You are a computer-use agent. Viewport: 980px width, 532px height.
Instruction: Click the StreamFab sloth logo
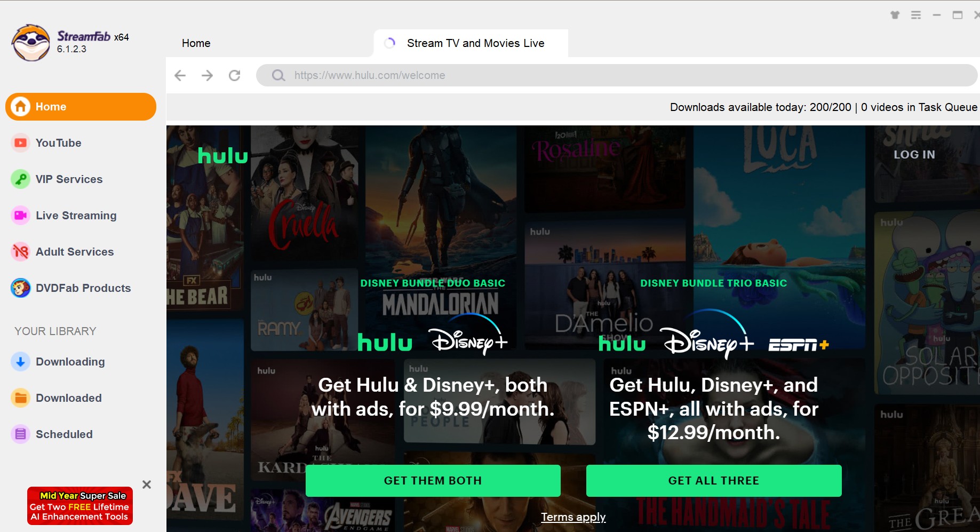tap(31, 43)
